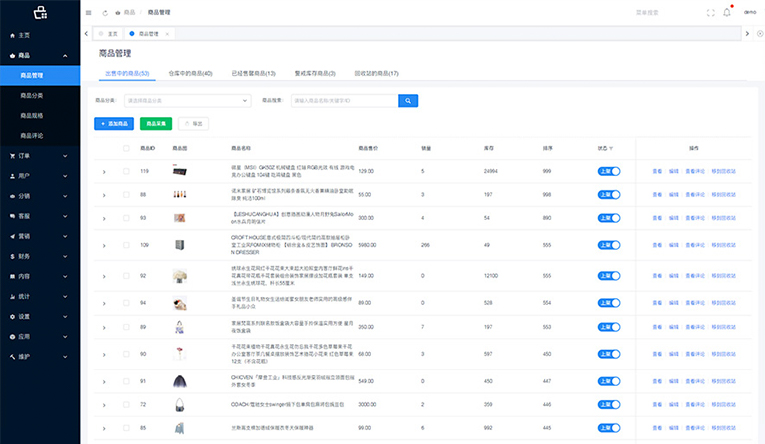Click the green 商品采集 button
Viewport: 765px width, 444px height.
156,123
